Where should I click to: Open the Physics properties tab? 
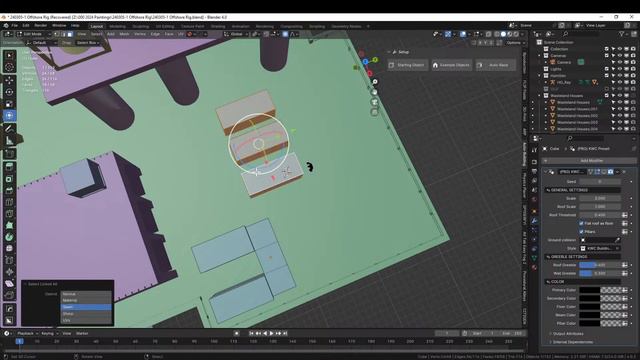coord(534,239)
